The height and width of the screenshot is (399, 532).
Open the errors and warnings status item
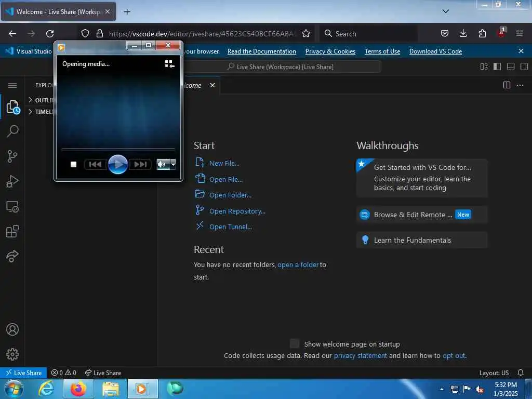pos(63,373)
